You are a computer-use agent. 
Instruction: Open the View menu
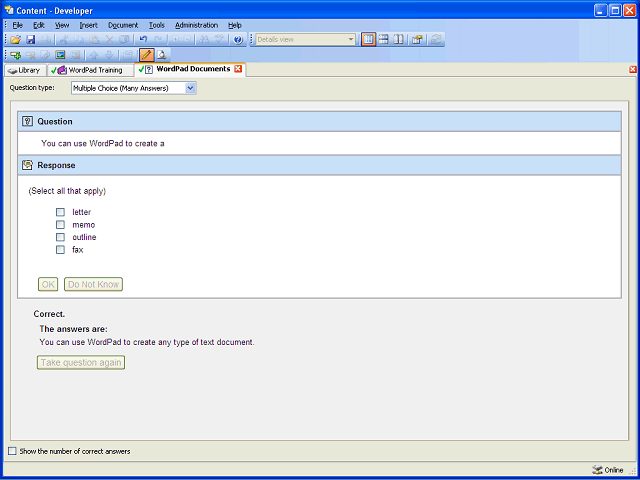(x=62, y=25)
